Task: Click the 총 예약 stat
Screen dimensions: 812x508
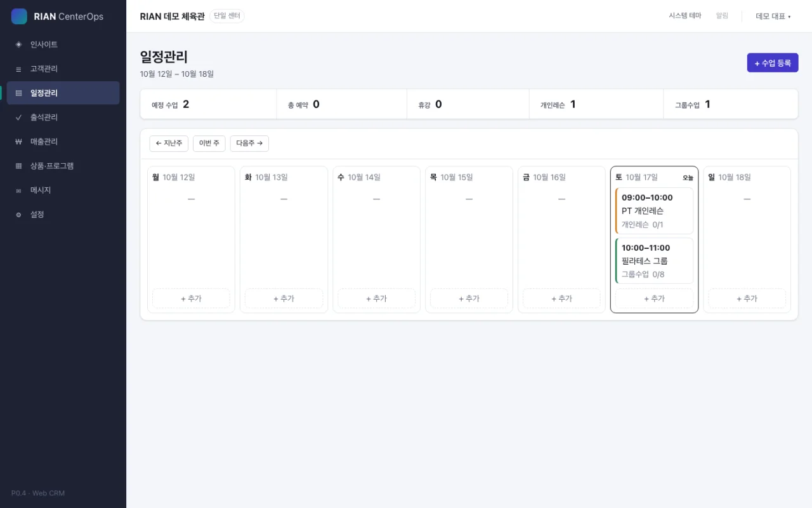Action: pos(342,104)
